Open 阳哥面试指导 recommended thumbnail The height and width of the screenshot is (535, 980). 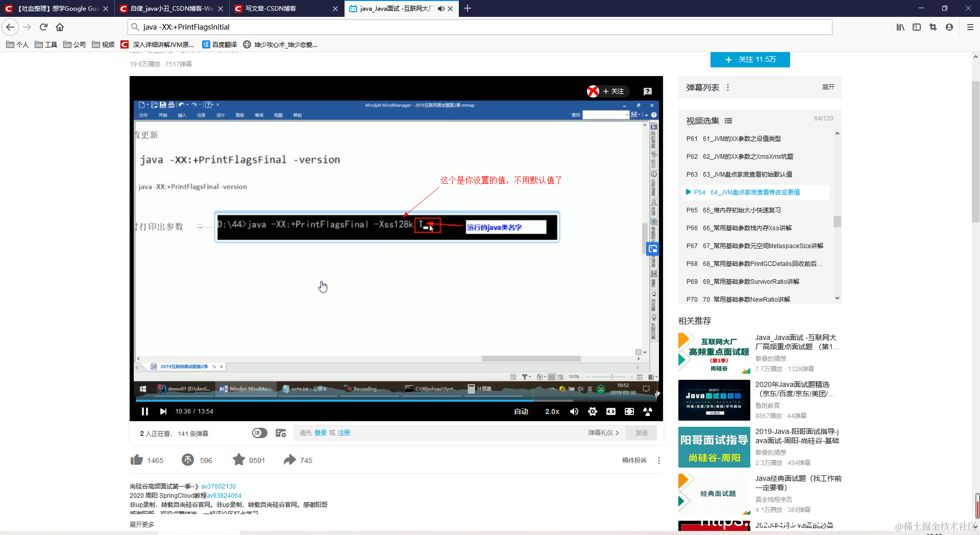714,447
